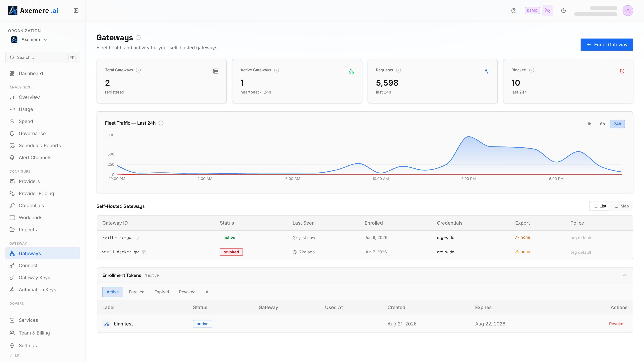This screenshot has height=362, width=644.
Task: Select the All tokens tab
Action: 208,292
